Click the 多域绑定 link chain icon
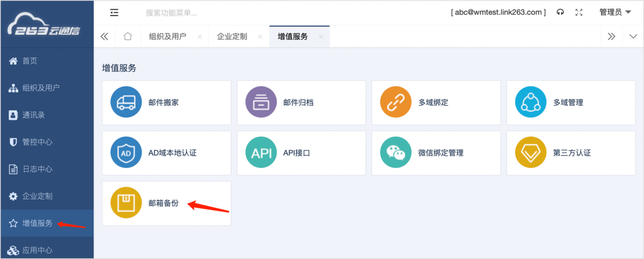644x259 pixels. 395,103
